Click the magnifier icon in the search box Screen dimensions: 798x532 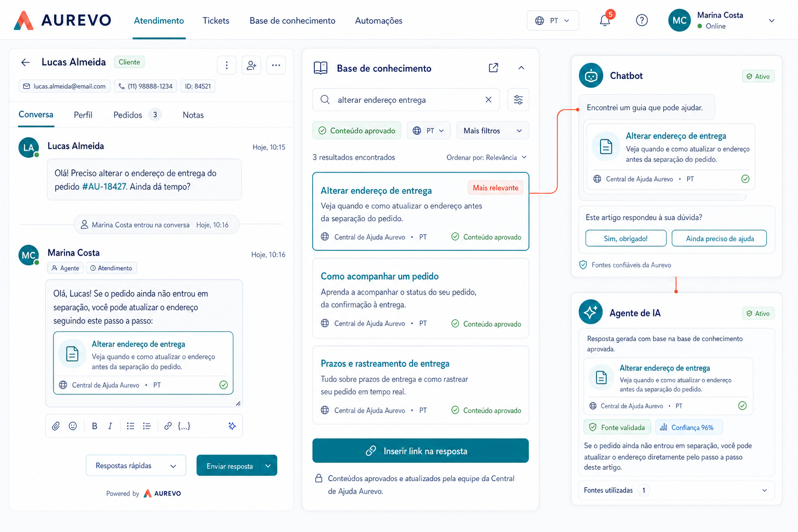coord(325,100)
